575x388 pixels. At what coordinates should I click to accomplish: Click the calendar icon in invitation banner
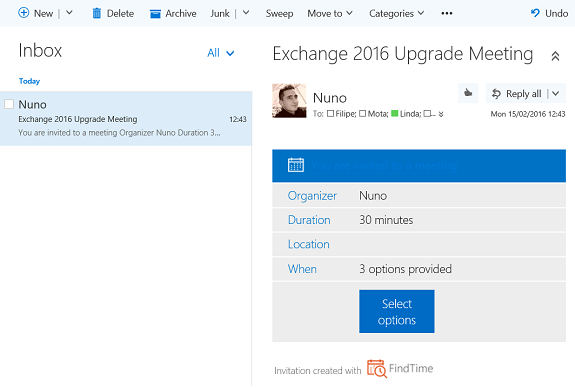[x=296, y=165]
